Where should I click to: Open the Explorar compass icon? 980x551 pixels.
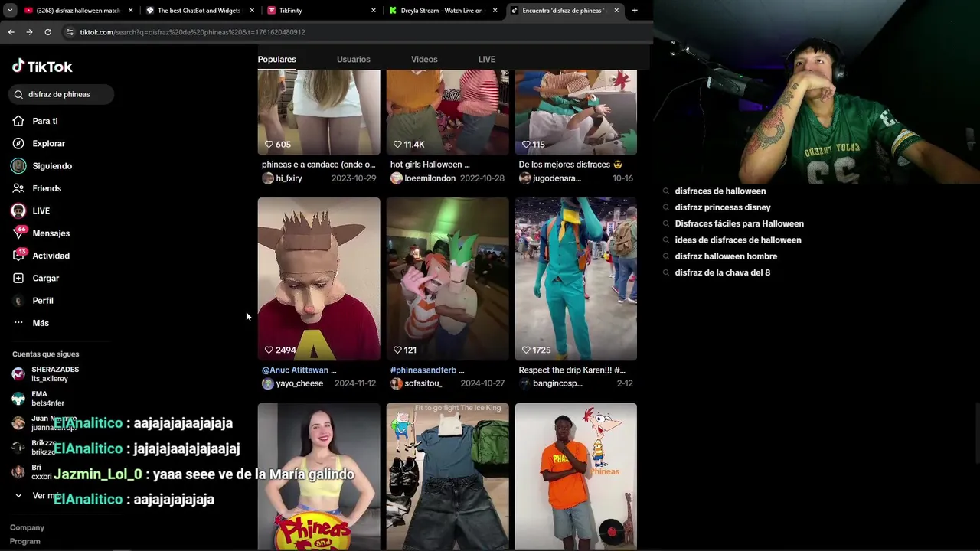(x=18, y=143)
